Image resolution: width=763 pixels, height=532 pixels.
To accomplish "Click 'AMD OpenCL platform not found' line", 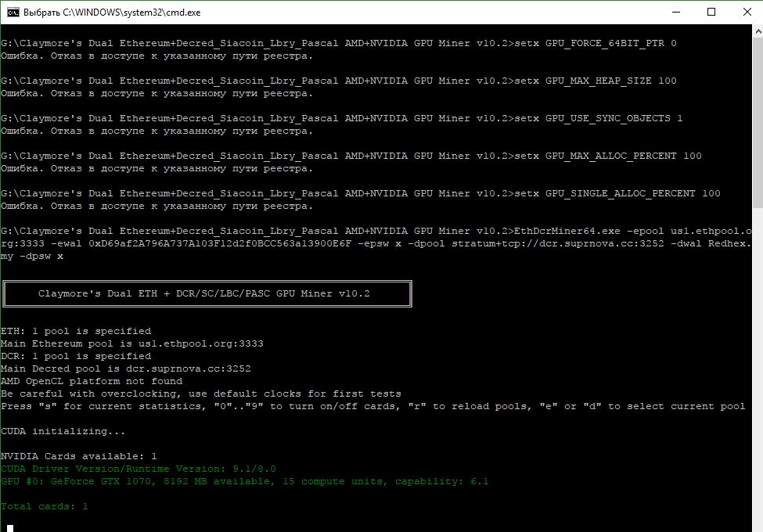I will click(x=92, y=381).
